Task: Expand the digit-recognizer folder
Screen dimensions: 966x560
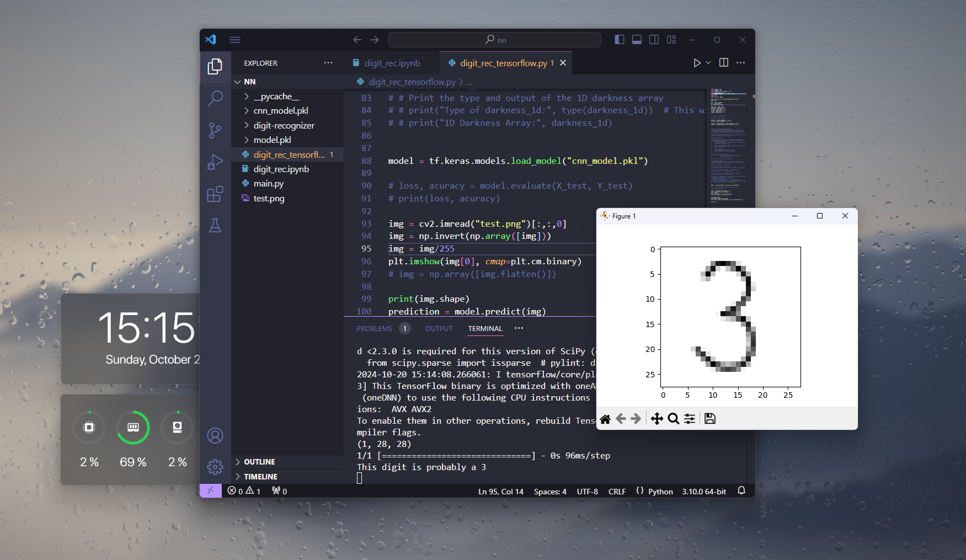Action: point(284,125)
